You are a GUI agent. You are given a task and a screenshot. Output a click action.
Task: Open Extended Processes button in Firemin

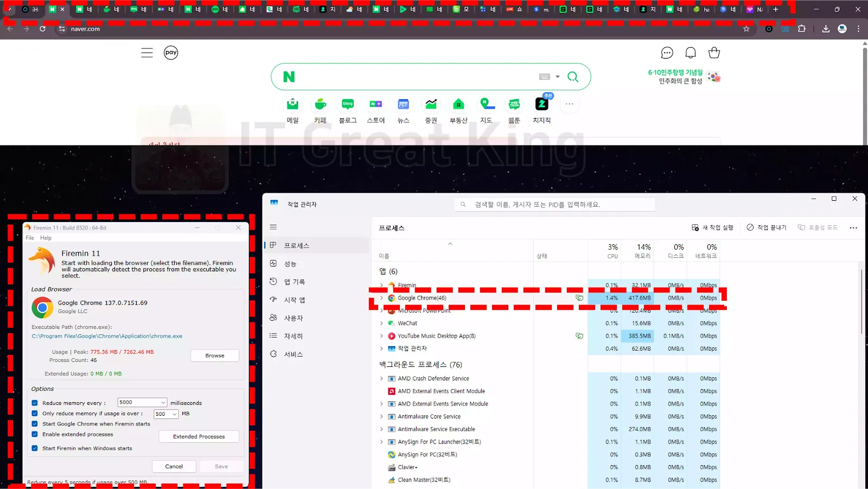tap(199, 436)
